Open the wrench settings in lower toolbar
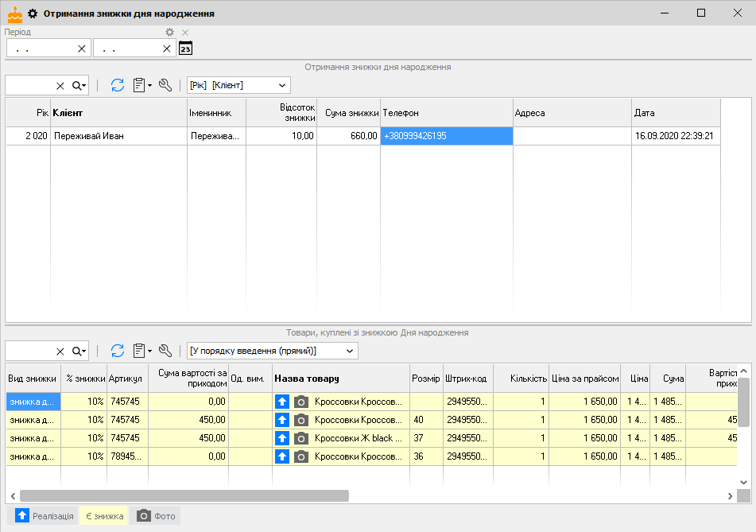Image resolution: width=756 pixels, height=532 pixels. pyautogui.click(x=165, y=351)
